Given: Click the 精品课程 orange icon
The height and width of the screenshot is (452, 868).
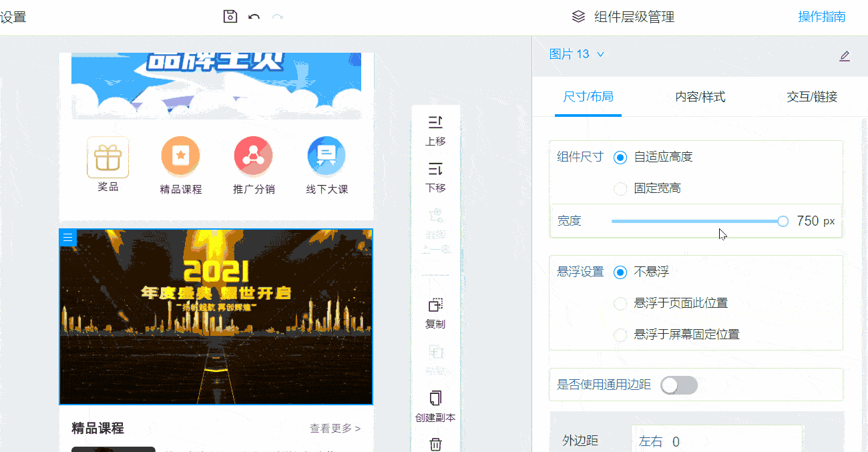Looking at the screenshot, I should [180, 156].
